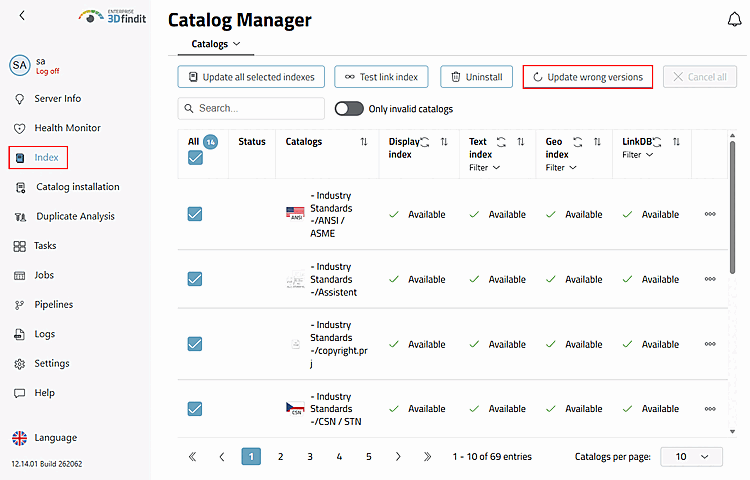The width and height of the screenshot is (750, 480).
Task: Sort by Text index column
Action: pyautogui.click(x=520, y=142)
